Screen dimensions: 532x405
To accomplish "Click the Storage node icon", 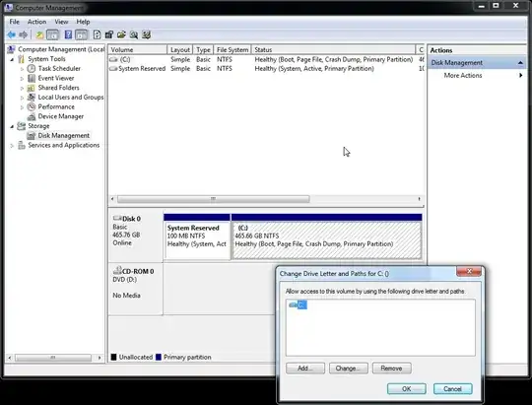I will (21, 126).
